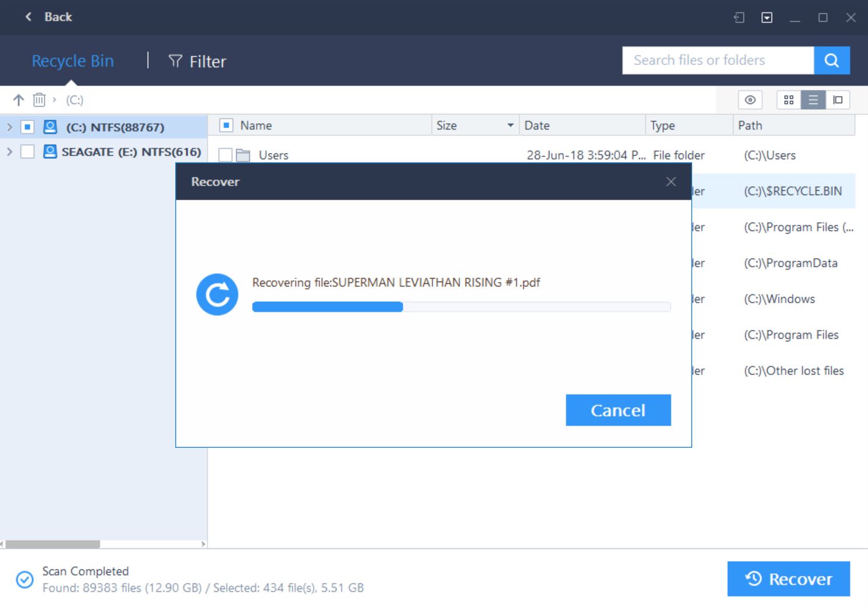Click the preview eye icon
868x606 pixels.
point(750,100)
